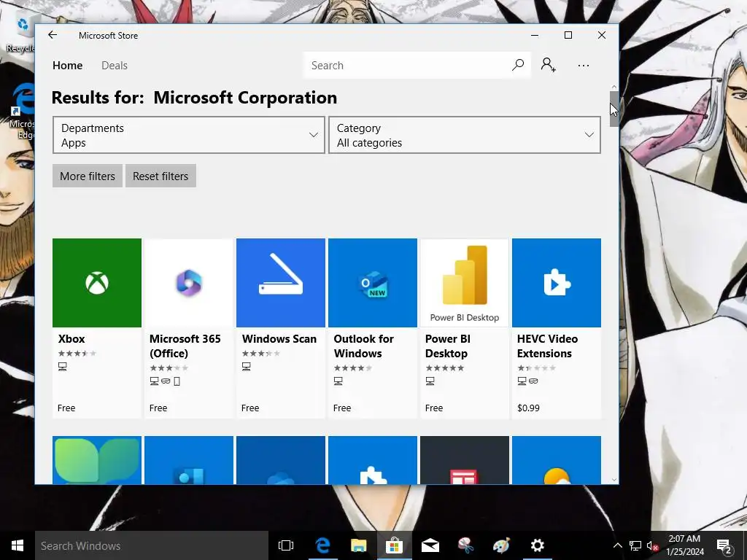Open the Mail app on the taskbar
Screen dimensions: 747x560
pyautogui.click(x=430, y=545)
